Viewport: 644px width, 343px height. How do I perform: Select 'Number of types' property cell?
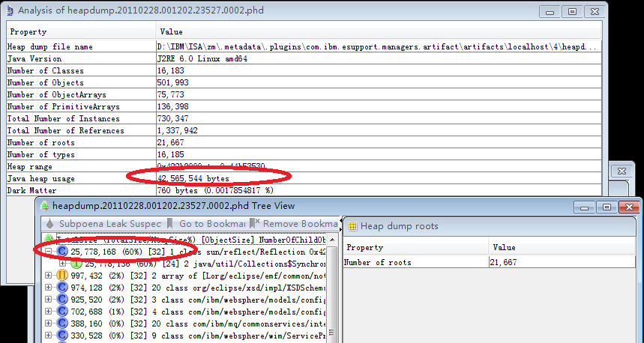click(81, 154)
